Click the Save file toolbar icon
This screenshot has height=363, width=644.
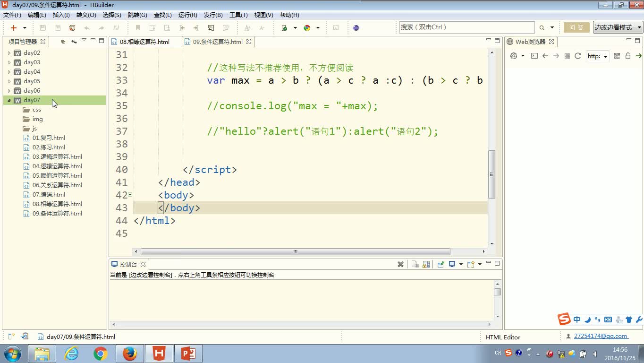click(42, 28)
